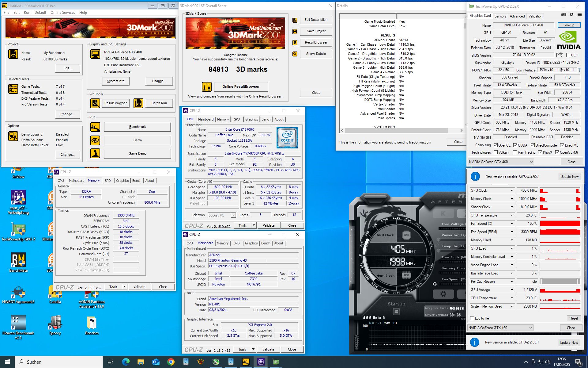588x368 pixels.
Task: Toggle the OpenCL checkbox
Action: pos(496,145)
